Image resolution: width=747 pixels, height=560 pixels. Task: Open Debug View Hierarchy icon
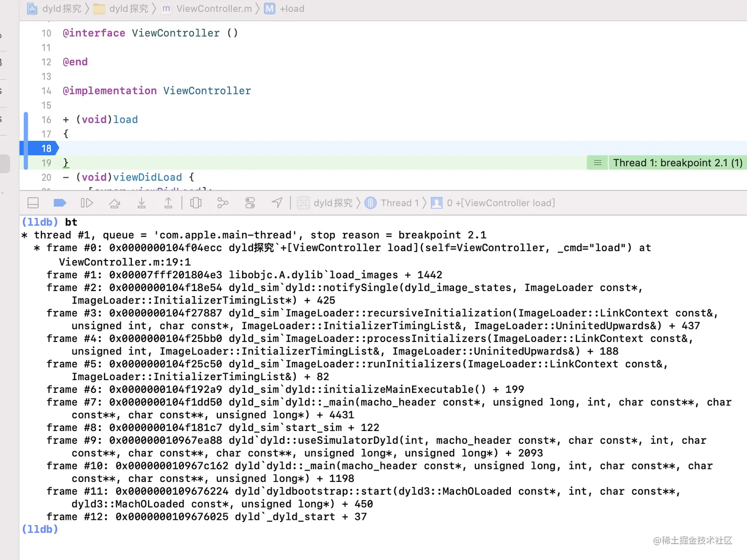coord(196,203)
